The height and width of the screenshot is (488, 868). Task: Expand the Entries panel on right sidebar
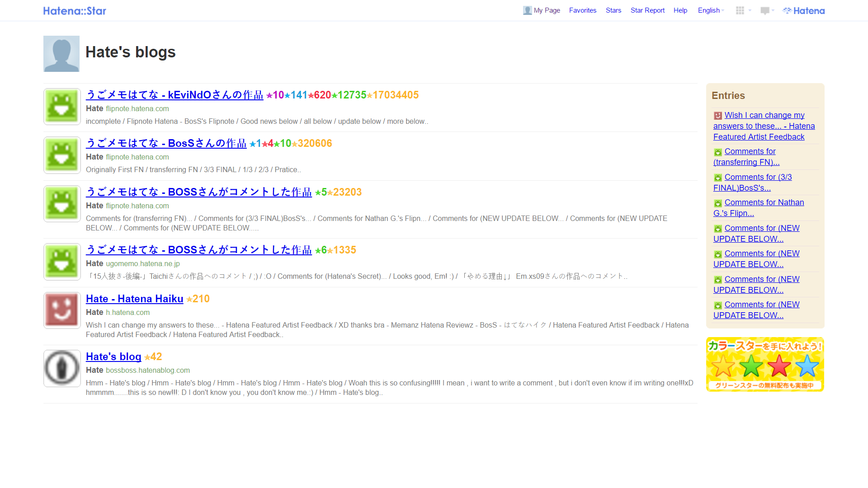(x=728, y=95)
